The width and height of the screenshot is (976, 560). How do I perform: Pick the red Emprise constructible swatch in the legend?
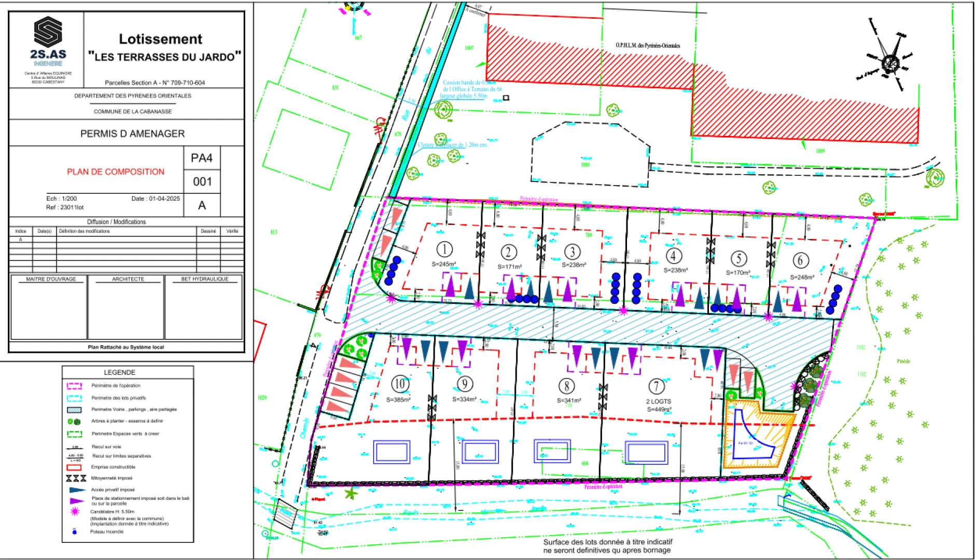coord(74,467)
